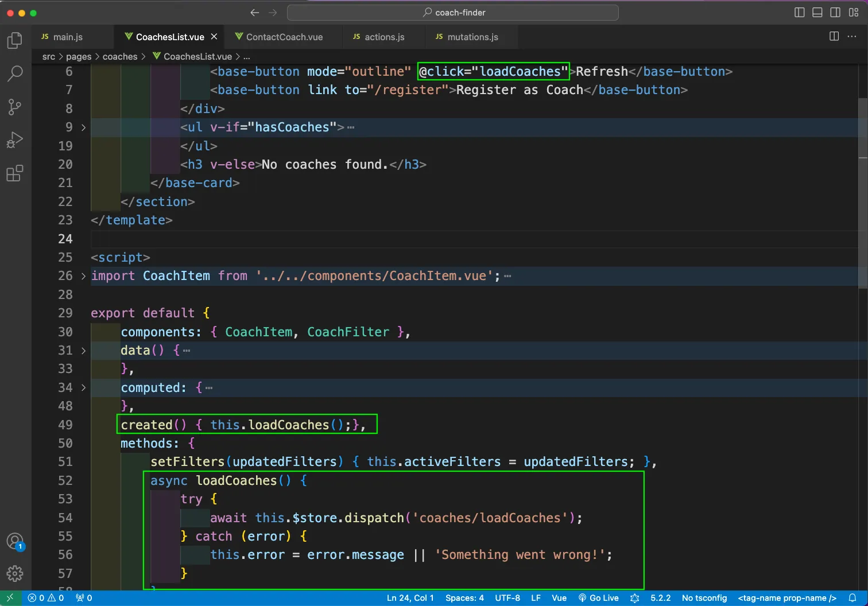Open the Source Control view
The image size is (868, 606).
coord(15,107)
